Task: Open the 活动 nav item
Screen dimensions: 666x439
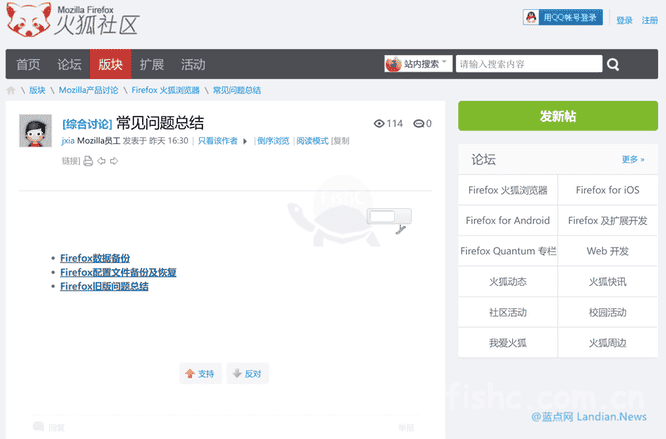Action: [x=193, y=64]
